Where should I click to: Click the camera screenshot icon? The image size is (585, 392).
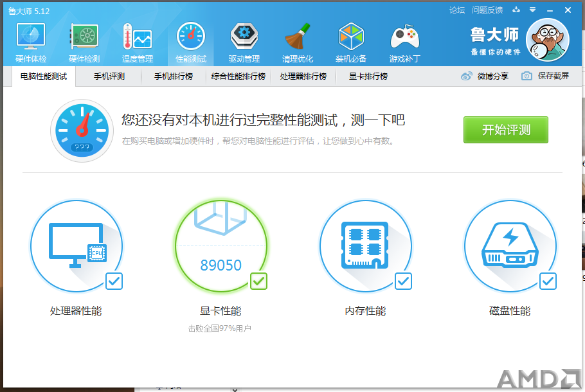coord(526,76)
